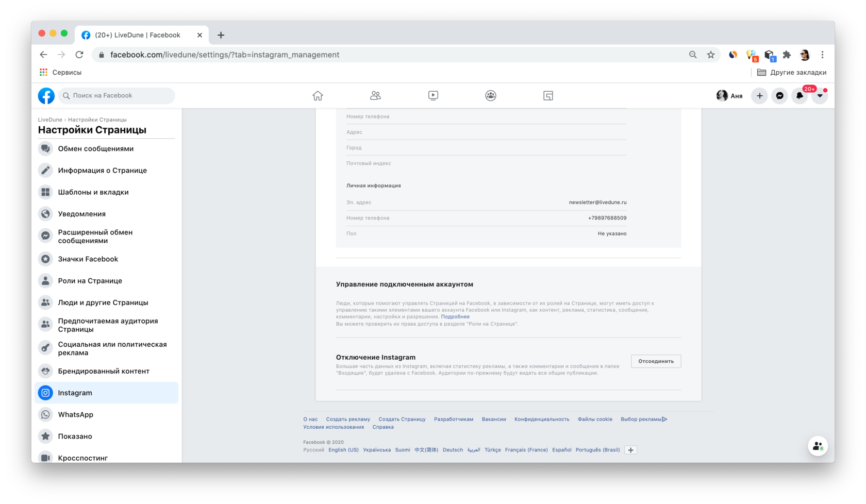Open the Watch video icon
This screenshot has height=504, width=866.
point(433,96)
